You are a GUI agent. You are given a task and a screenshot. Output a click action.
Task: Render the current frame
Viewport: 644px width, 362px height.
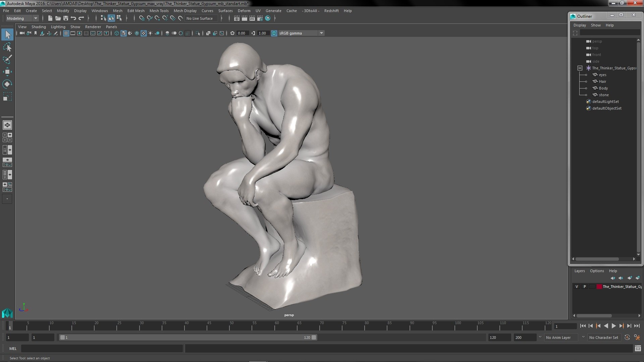click(245, 18)
